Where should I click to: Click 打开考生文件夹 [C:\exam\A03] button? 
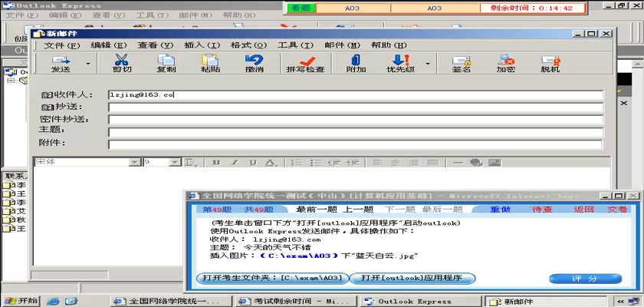click(x=273, y=279)
